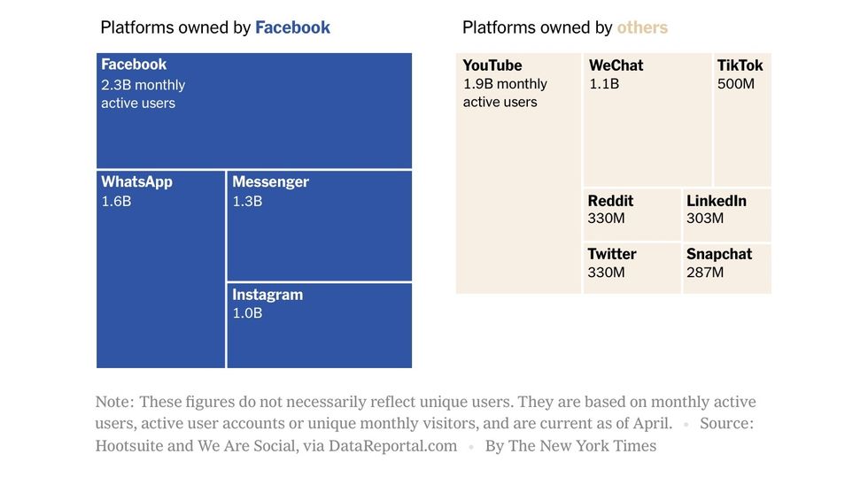Viewport: 868px width, 477px height.
Task: Click the tan 'others' word in heading
Action: pos(642,27)
